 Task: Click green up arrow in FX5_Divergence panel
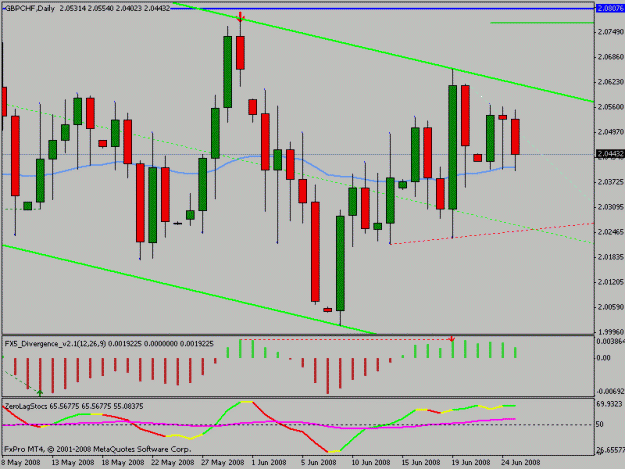click(x=40, y=393)
